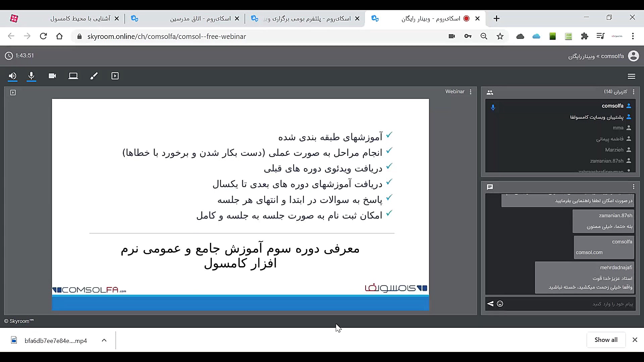
Task: Click the chat bubble panel icon
Action: coord(489,187)
